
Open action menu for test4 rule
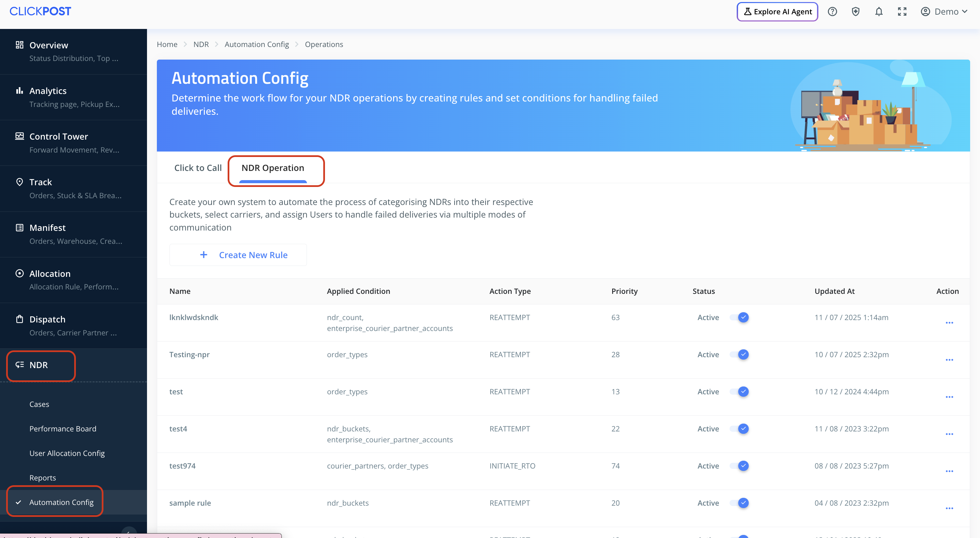[949, 434]
